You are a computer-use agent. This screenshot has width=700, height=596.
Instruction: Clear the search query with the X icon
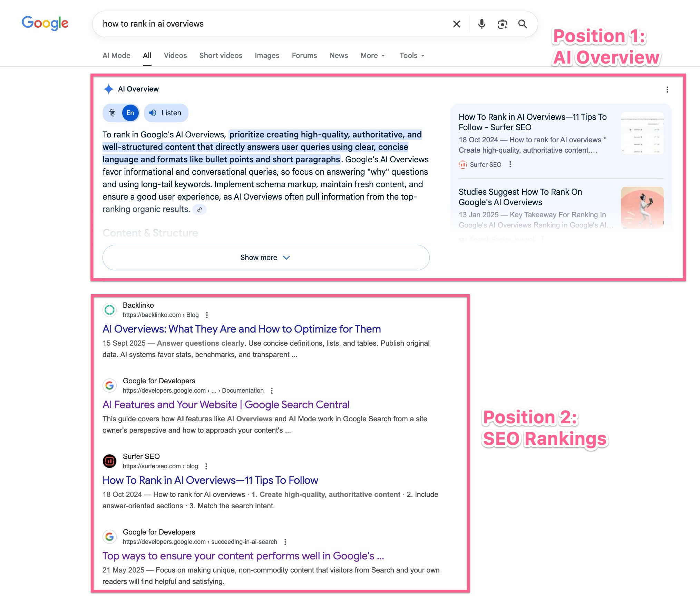[x=456, y=24]
